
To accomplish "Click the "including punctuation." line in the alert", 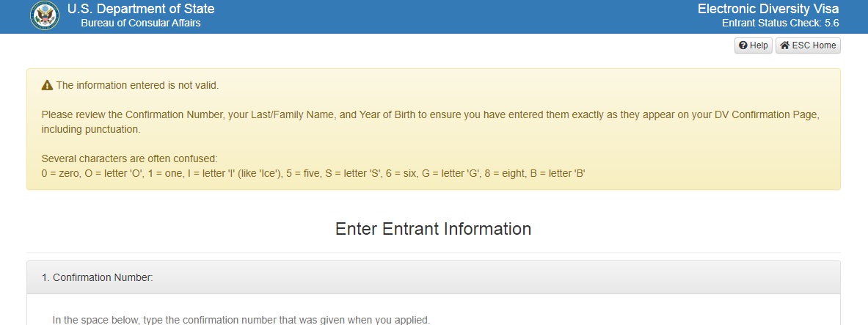I will [90, 129].
